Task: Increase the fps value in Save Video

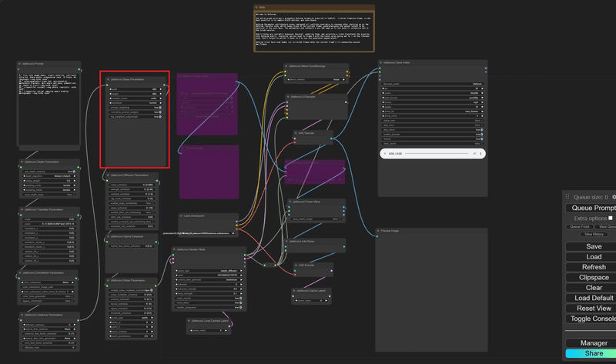Action: point(482,88)
